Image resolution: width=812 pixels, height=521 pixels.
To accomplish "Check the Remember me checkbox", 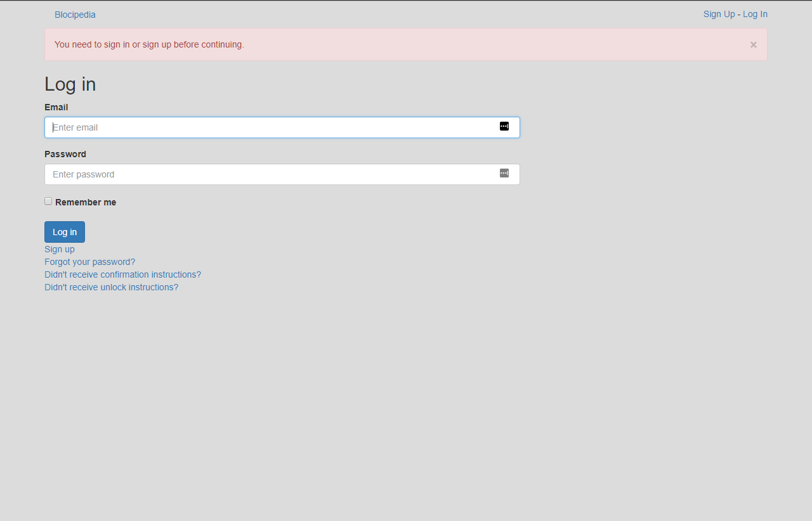I will (48, 201).
